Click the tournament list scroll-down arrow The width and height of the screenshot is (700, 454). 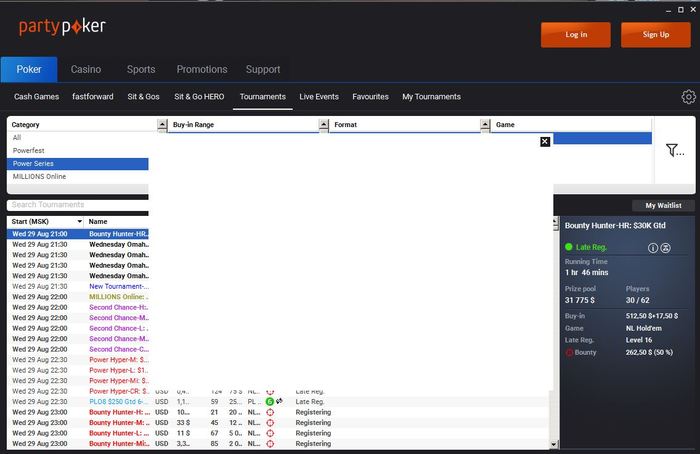pyautogui.click(x=554, y=444)
